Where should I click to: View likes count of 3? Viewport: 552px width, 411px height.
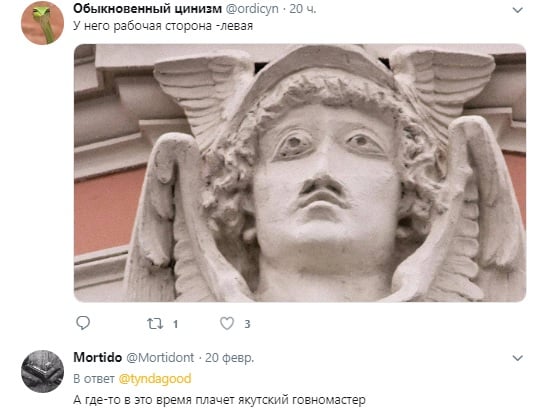click(247, 324)
